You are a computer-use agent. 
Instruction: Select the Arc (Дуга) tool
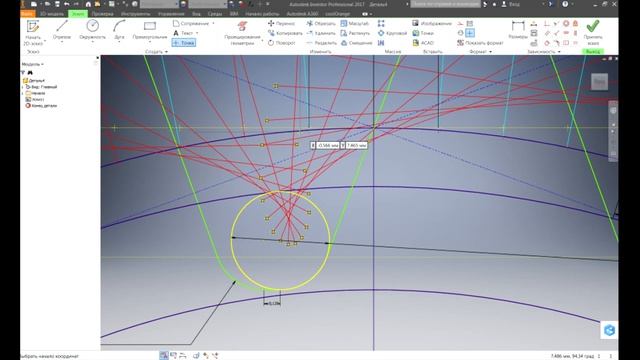(119, 30)
